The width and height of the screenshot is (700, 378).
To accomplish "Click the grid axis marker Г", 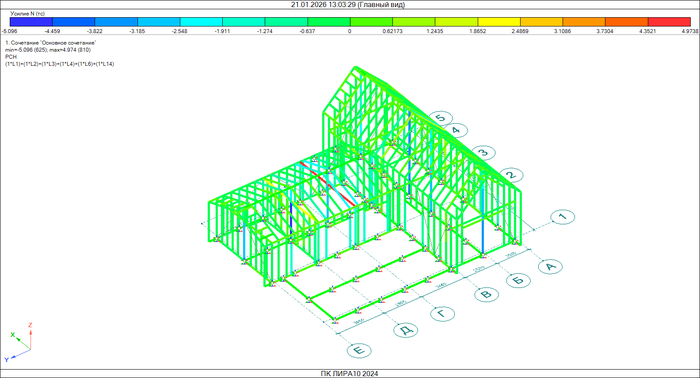I will click(443, 314).
